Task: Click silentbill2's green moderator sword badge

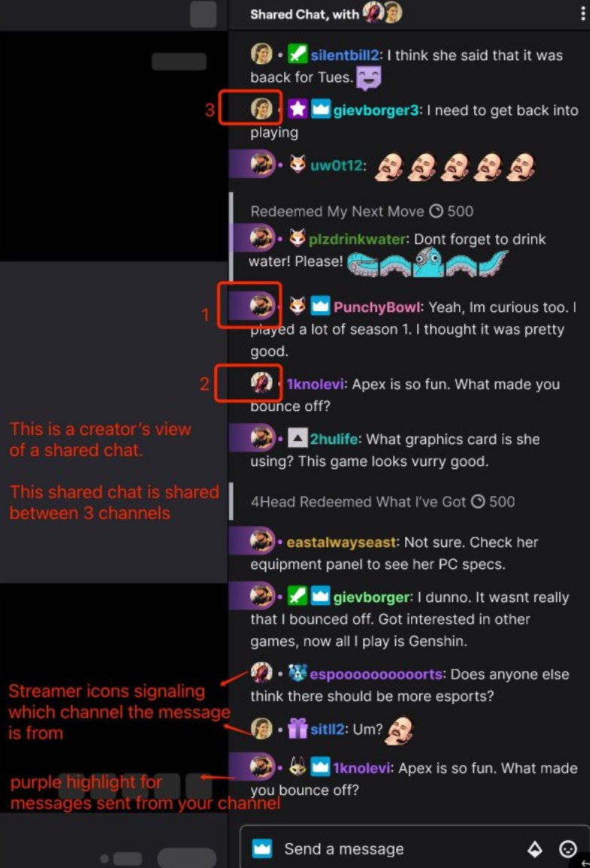Action: click(298, 55)
